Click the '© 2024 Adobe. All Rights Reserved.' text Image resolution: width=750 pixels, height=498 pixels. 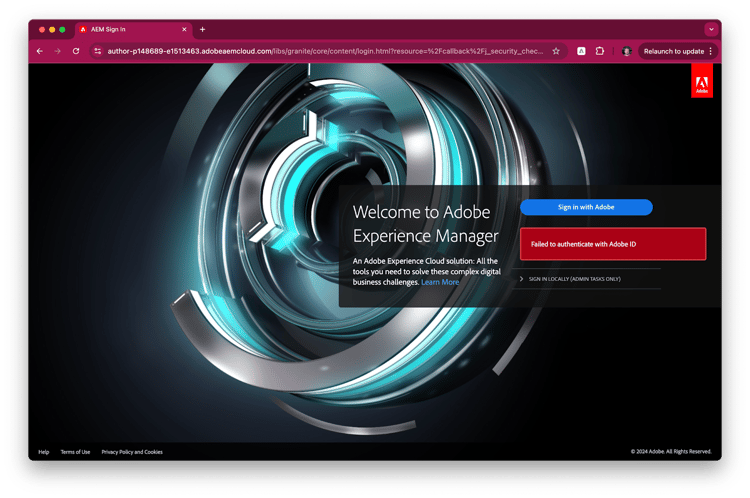click(x=671, y=452)
